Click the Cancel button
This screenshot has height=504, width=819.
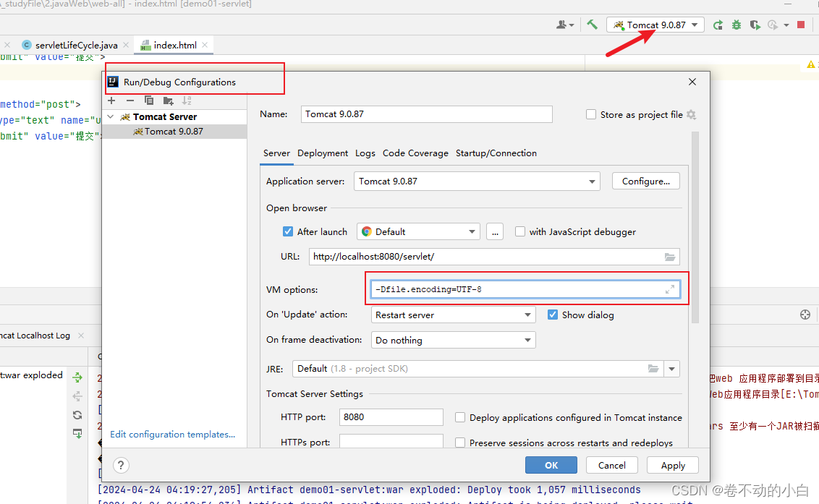(x=611, y=466)
